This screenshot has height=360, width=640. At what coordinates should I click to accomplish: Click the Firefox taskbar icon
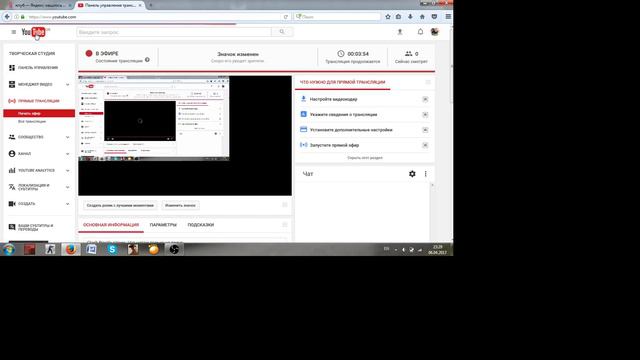pos(71,249)
